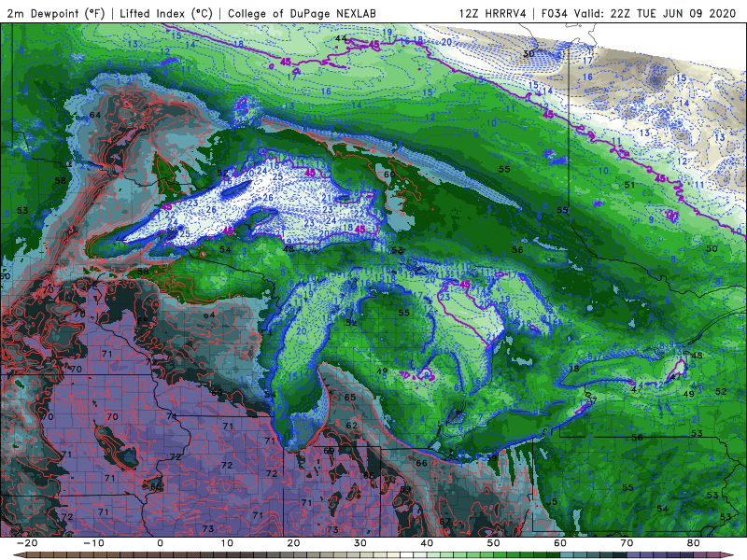Click the black '51' dewpoint value on the map
The width and height of the screenshot is (747, 560).
[629, 184]
